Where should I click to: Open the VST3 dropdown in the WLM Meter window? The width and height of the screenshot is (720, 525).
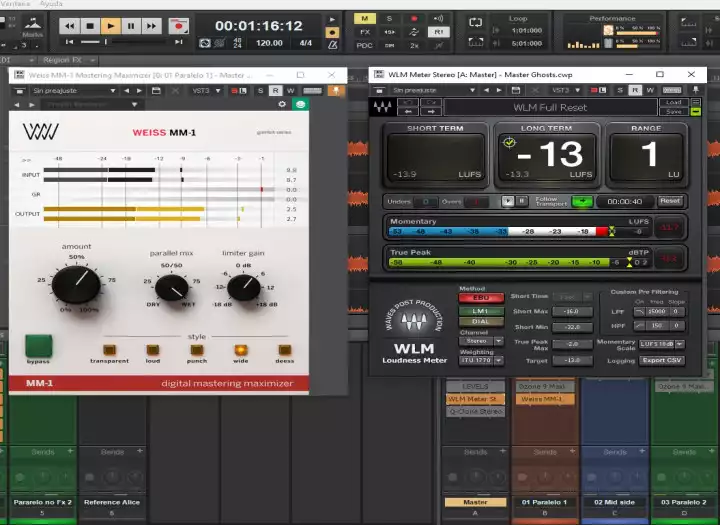click(578, 90)
